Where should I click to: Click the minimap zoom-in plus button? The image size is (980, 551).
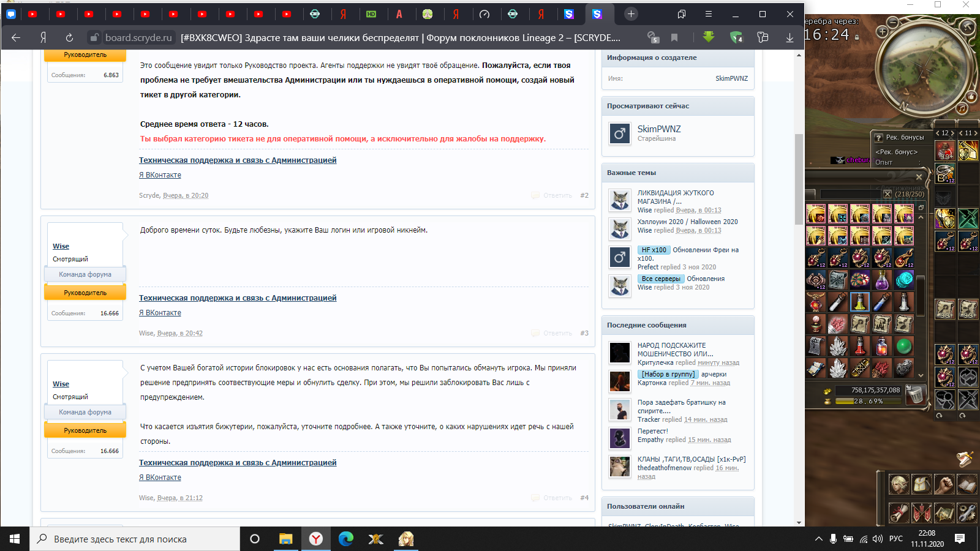pos(882,31)
